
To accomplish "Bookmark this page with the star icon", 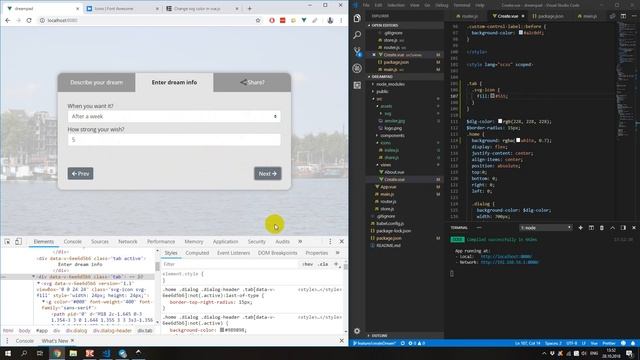I will point(258,20).
